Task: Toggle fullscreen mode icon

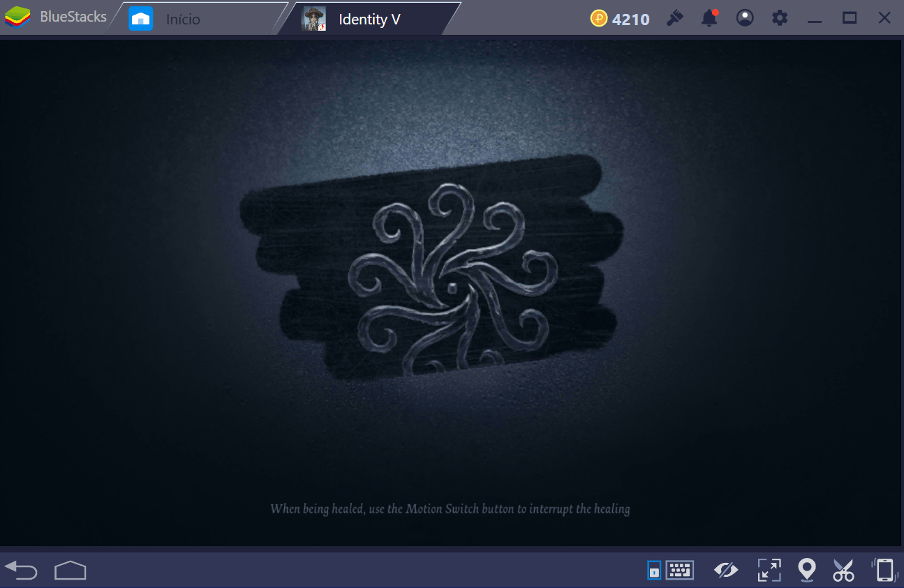Action: click(769, 570)
